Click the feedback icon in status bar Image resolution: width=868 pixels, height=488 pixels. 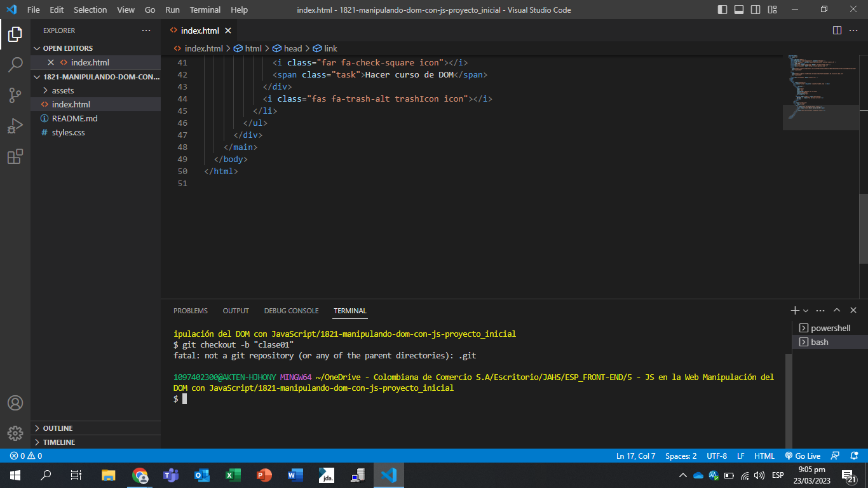pos(836,456)
